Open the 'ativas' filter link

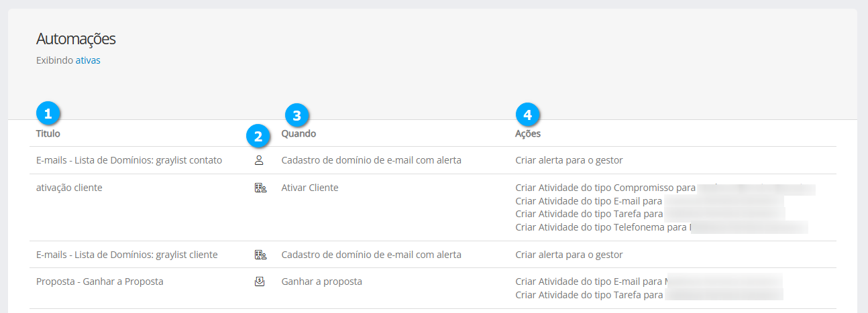[x=88, y=60]
